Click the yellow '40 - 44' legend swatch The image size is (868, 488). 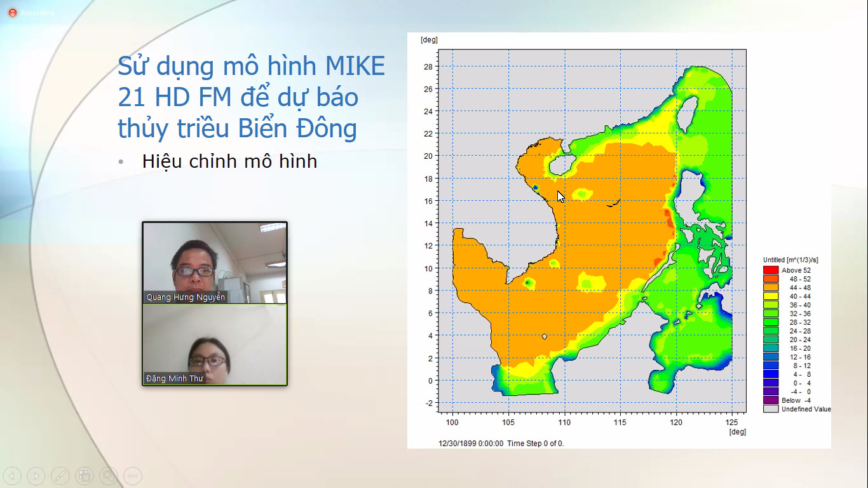[771, 296]
